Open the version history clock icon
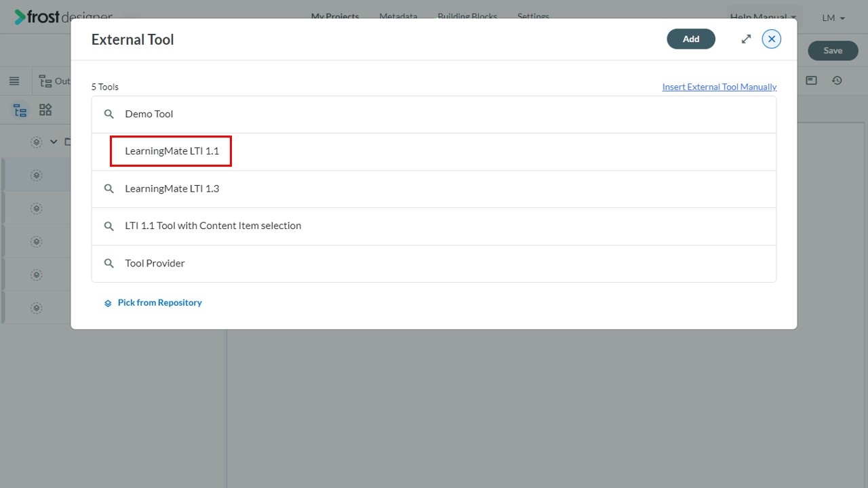The width and height of the screenshot is (868, 488). point(837,81)
